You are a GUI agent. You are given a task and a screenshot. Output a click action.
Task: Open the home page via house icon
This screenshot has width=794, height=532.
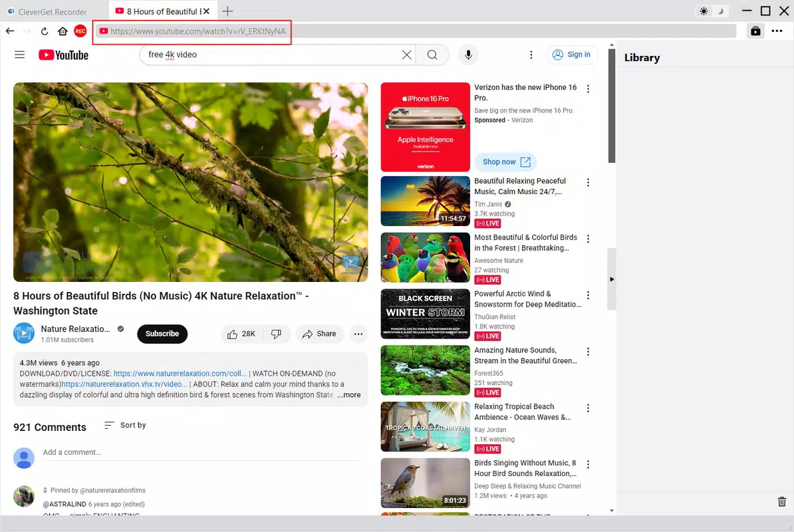(63, 31)
